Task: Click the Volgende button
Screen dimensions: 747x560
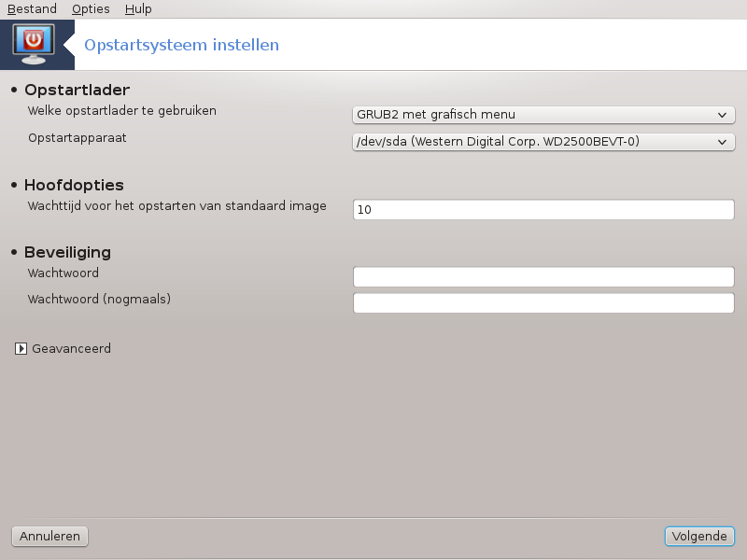Action: tap(699, 536)
